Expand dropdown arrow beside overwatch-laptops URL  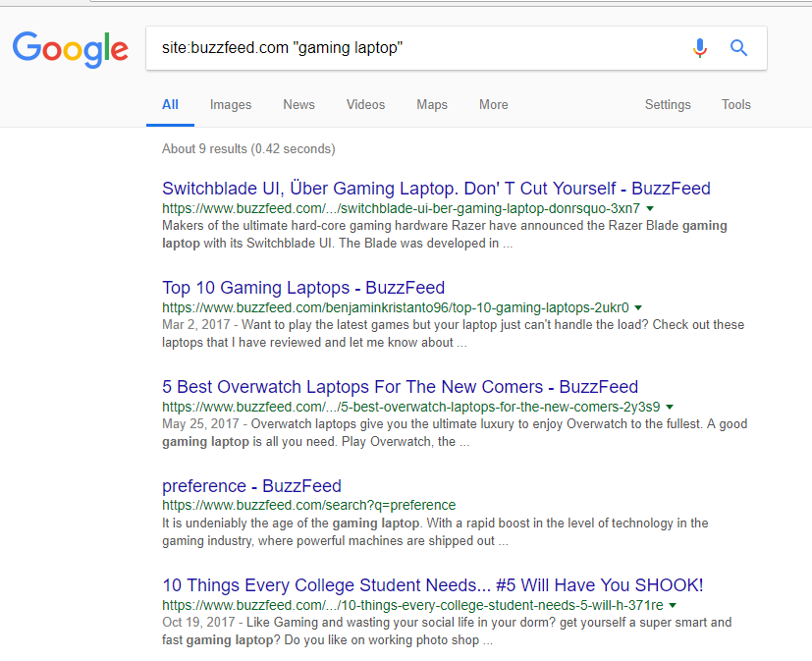click(x=670, y=408)
